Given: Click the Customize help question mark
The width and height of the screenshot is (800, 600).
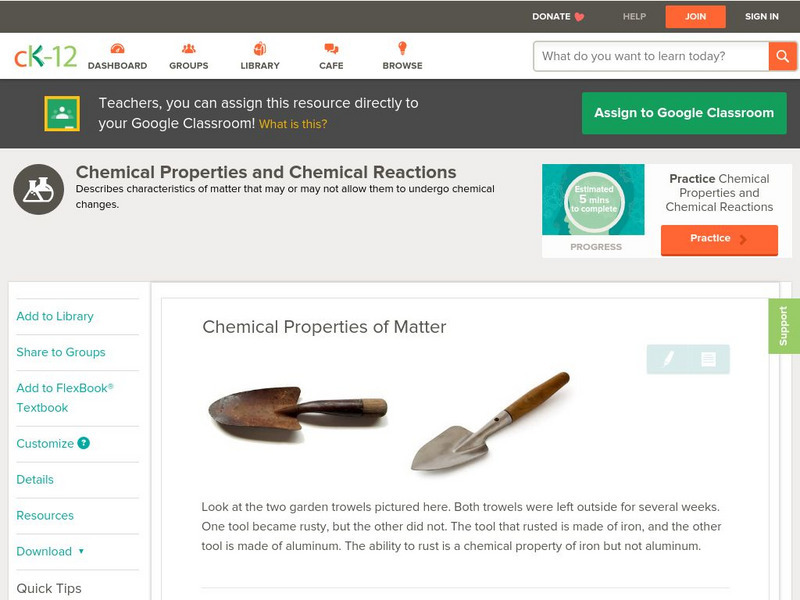Looking at the screenshot, I should [84, 443].
